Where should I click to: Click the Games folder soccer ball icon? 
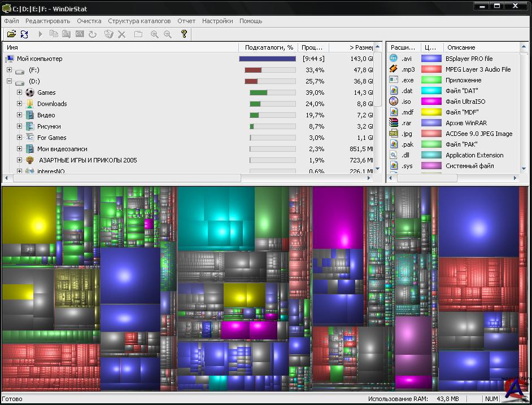[x=30, y=93]
